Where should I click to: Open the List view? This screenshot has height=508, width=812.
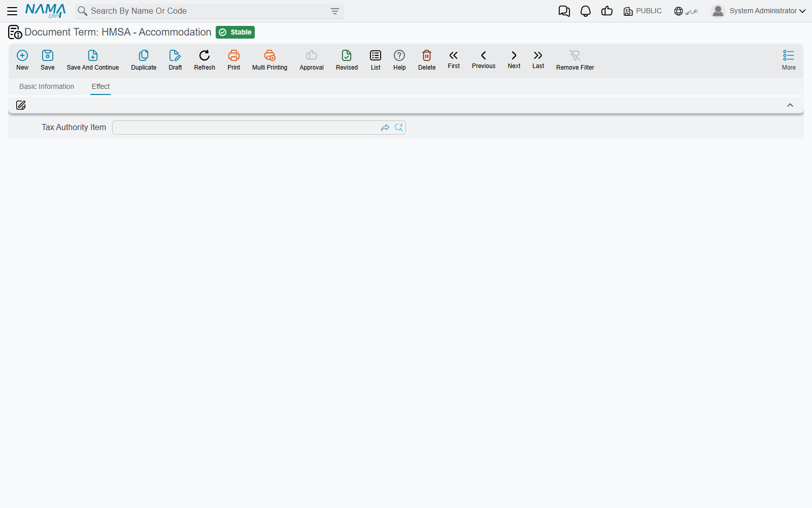coord(376,60)
